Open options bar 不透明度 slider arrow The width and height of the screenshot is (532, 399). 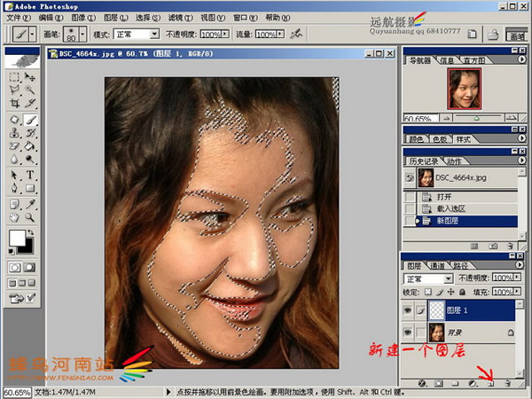(225, 34)
